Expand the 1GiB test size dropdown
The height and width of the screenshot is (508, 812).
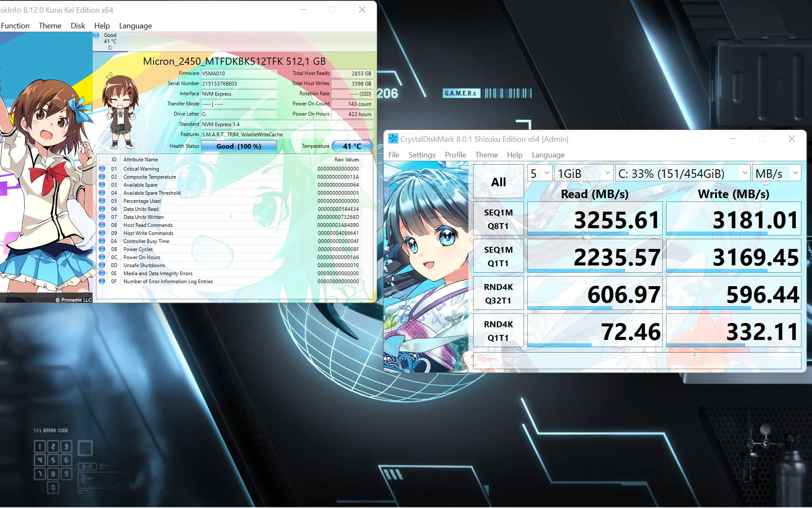584,173
